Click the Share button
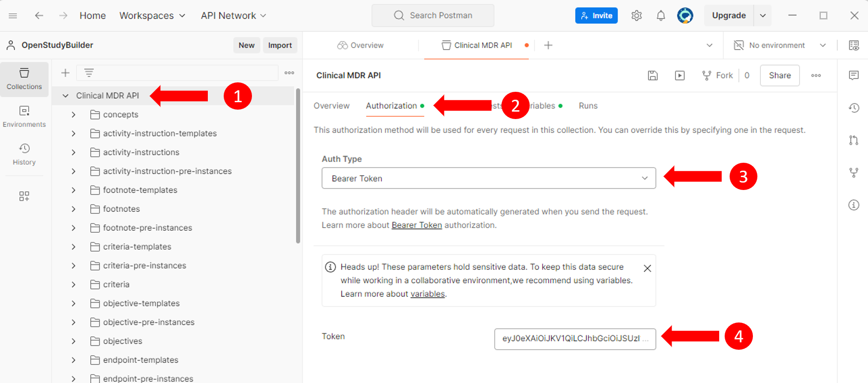 [x=780, y=75]
